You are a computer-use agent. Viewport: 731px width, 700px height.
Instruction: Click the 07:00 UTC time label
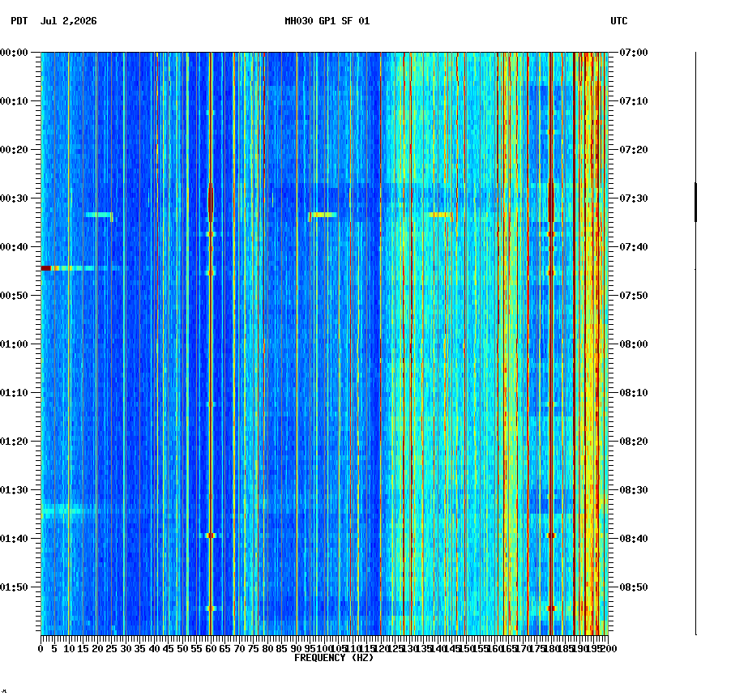point(634,53)
